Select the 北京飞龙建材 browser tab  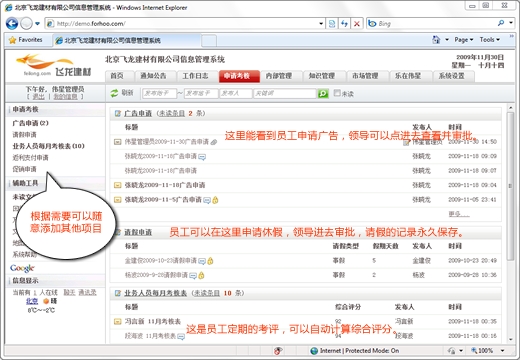(127, 41)
